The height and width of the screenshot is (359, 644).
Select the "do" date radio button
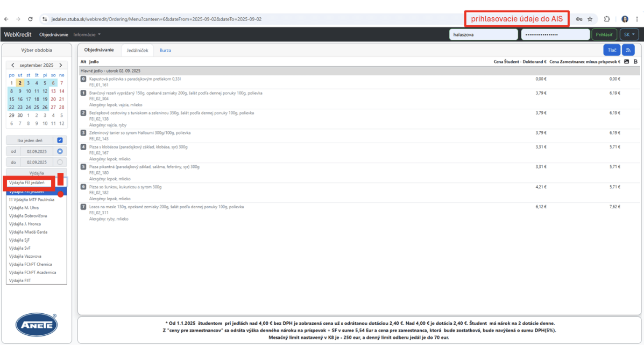point(60,162)
